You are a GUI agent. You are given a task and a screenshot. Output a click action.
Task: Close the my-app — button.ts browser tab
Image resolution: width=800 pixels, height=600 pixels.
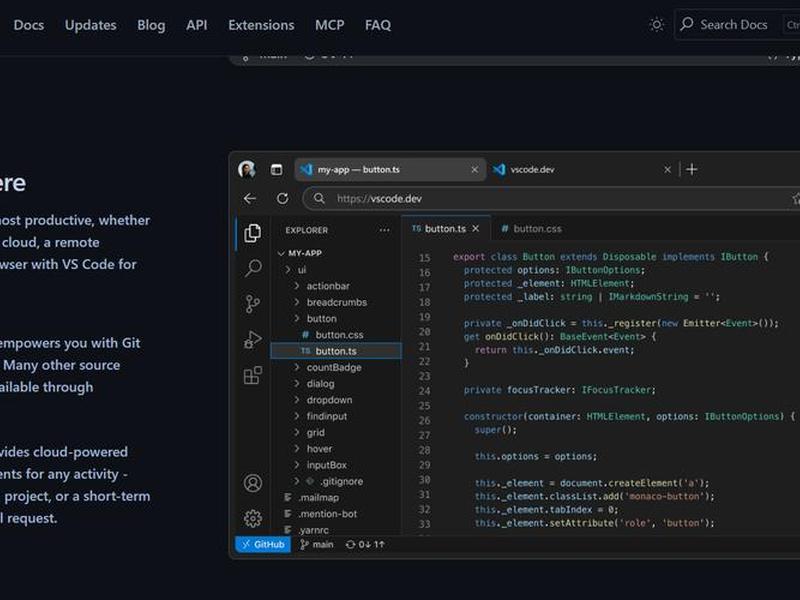point(474,169)
